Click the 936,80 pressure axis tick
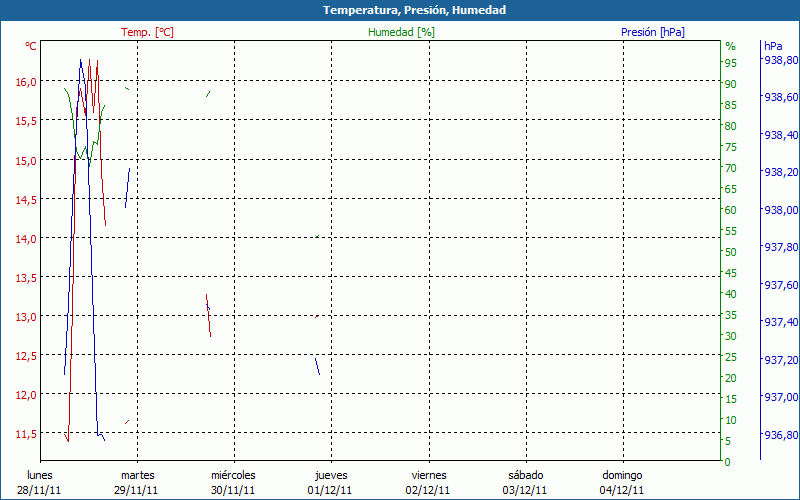This screenshot has height=500, width=800. 781,435
